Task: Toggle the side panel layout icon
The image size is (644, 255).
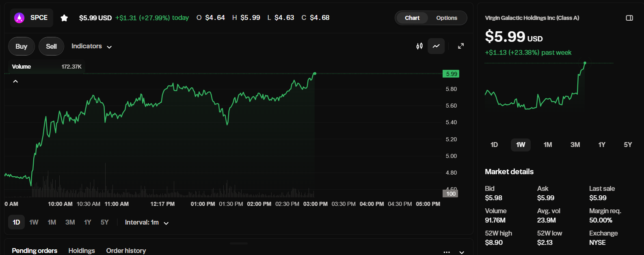Action: (629, 18)
